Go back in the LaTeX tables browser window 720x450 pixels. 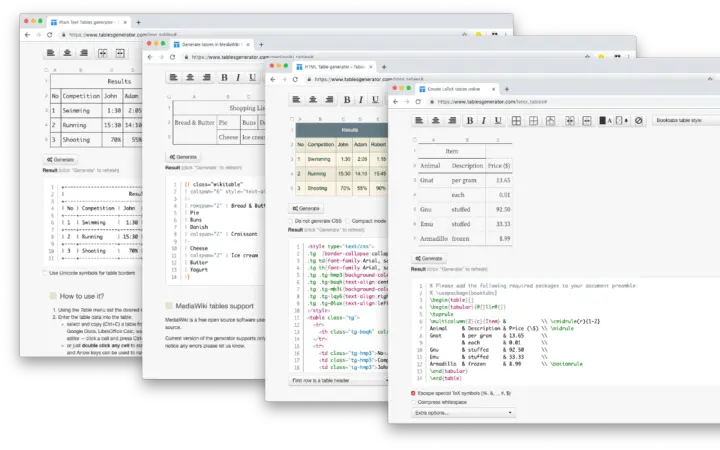coord(396,101)
